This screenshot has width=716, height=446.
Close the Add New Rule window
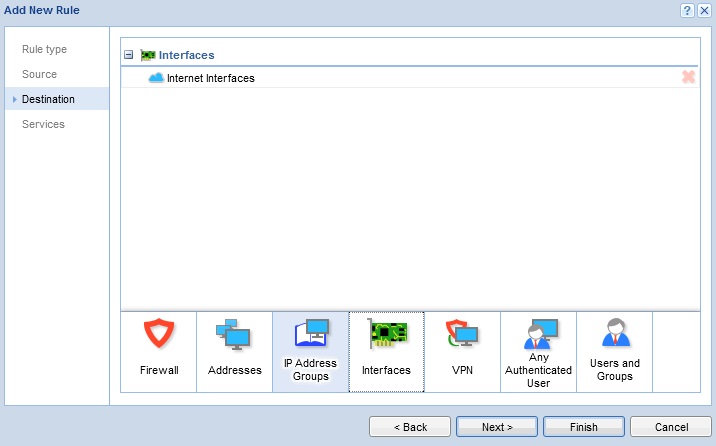click(704, 10)
